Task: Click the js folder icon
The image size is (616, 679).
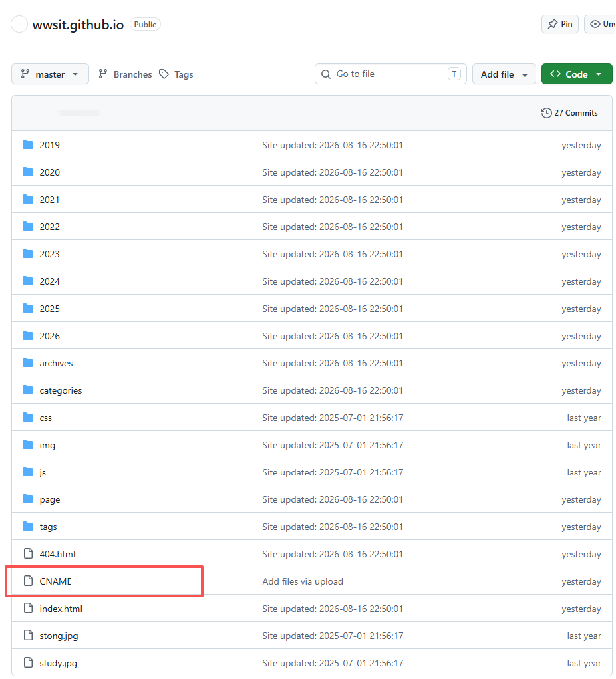Action: pos(28,472)
